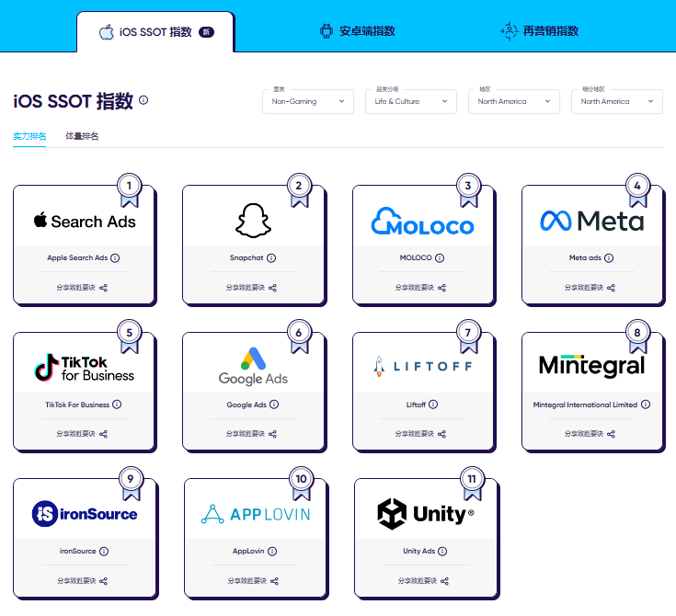The image size is (676, 616).
Task: Click the Google Ads logo image
Action: click(x=253, y=367)
